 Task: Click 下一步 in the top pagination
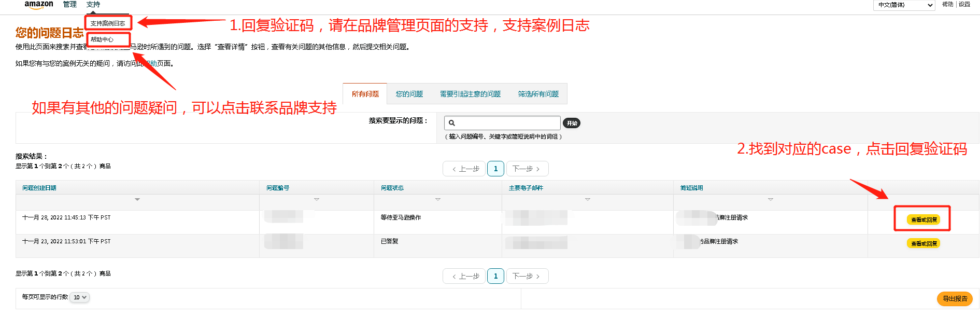(x=527, y=169)
